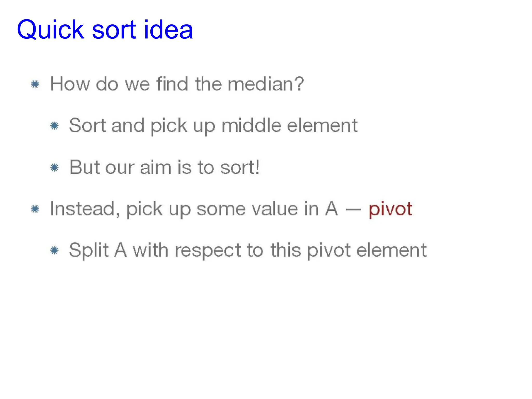Viewport: 532px width, 399px height.
Task: Click the word 'middle' in the second bullet
Action: [x=251, y=125]
